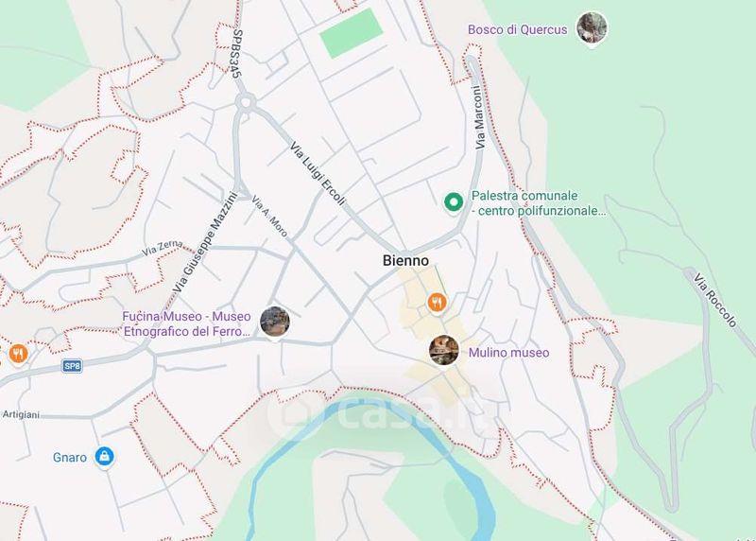Click the blue Gnaro shopping bag icon
The image size is (756, 541).
pos(104,456)
